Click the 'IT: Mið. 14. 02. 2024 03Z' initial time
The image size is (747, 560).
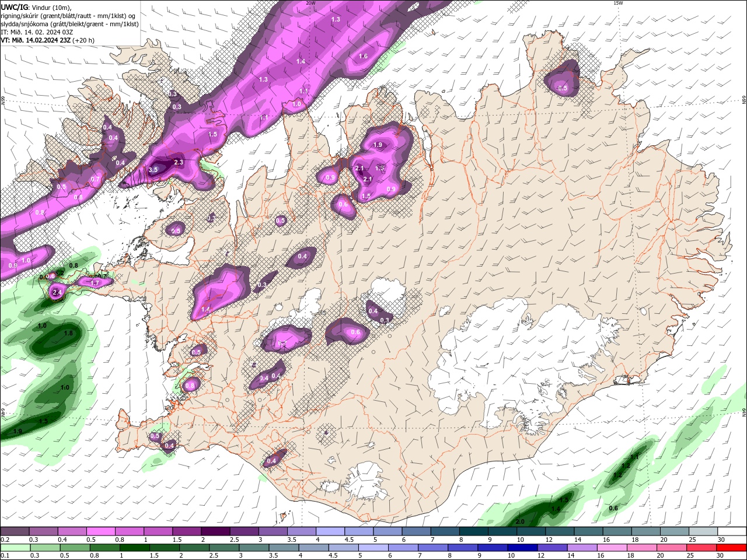tap(37, 32)
